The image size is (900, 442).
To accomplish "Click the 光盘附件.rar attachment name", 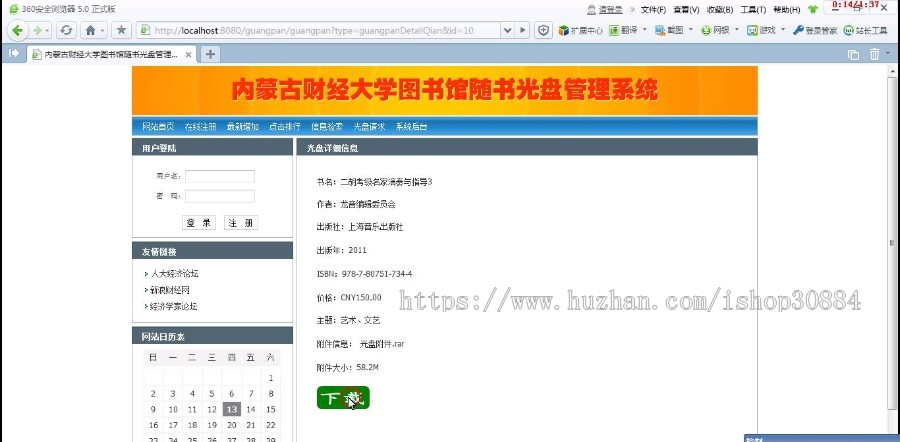I will tap(382, 344).
